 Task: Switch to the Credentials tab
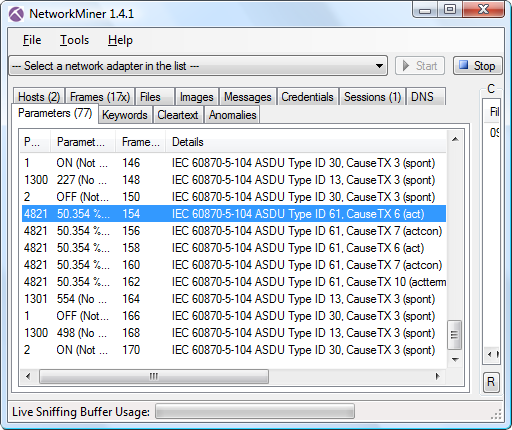[x=307, y=97]
